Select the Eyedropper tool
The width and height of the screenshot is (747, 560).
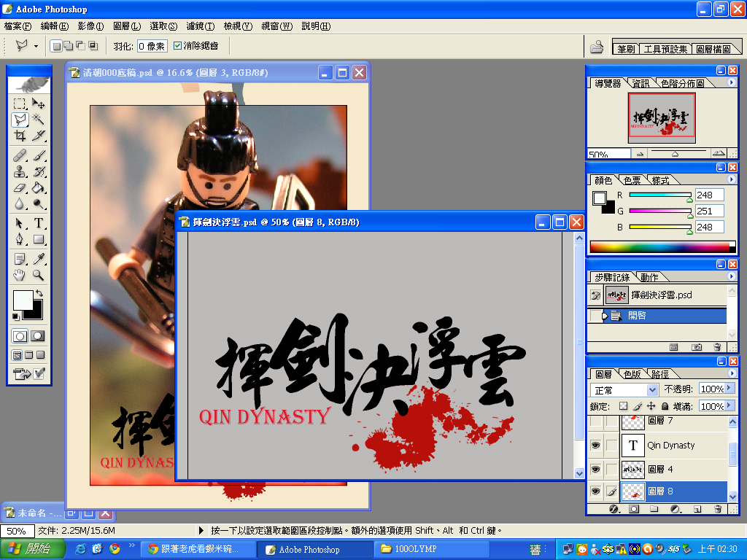pyautogui.click(x=38, y=259)
